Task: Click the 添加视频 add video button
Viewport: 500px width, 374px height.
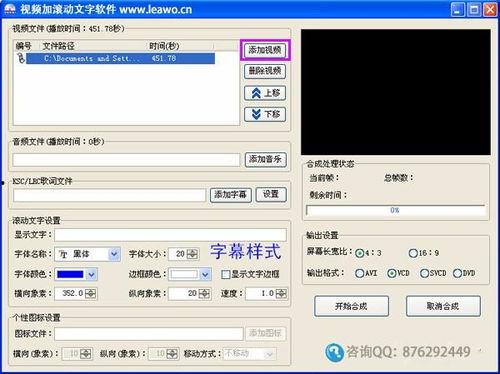Action: point(265,50)
